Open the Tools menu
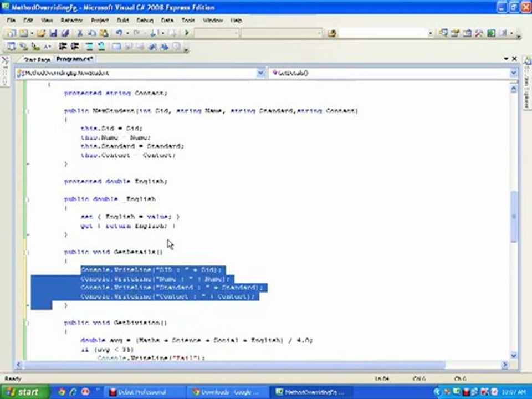This screenshot has width=532, height=399. [188, 21]
